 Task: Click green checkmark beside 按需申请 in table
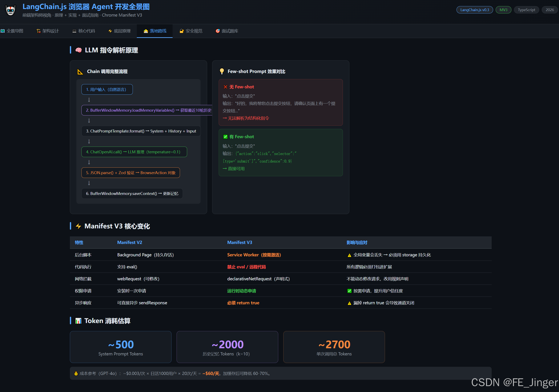click(349, 291)
